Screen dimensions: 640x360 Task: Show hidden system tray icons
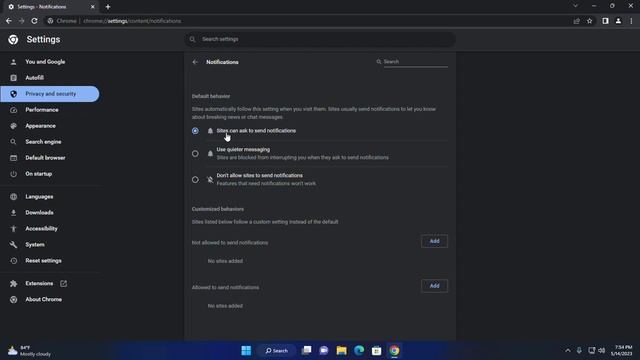click(x=568, y=351)
